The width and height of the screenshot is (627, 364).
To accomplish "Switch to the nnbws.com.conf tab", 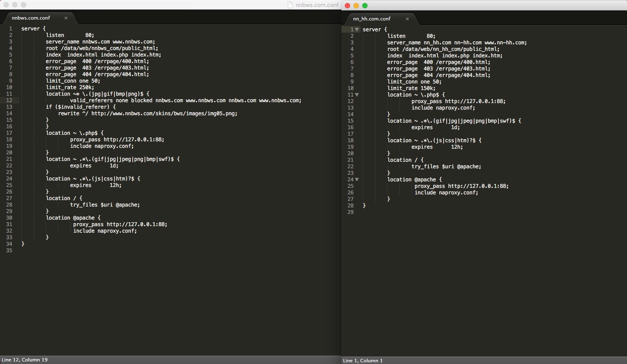I will coord(31,18).
